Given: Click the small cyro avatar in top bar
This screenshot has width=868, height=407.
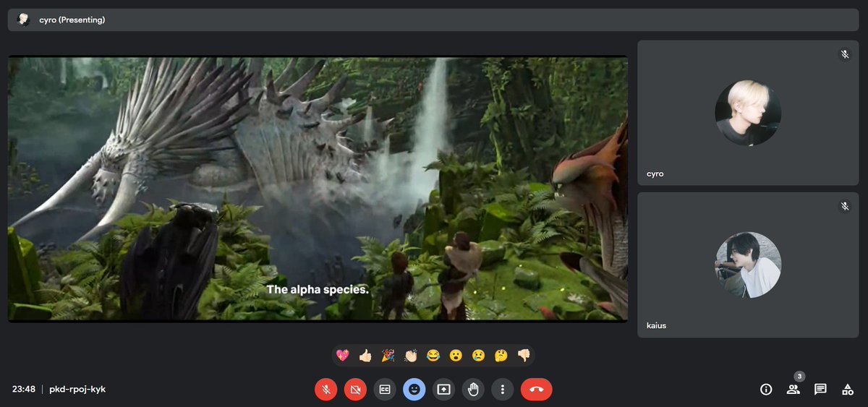Looking at the screenshot, I should click(23, 20).
